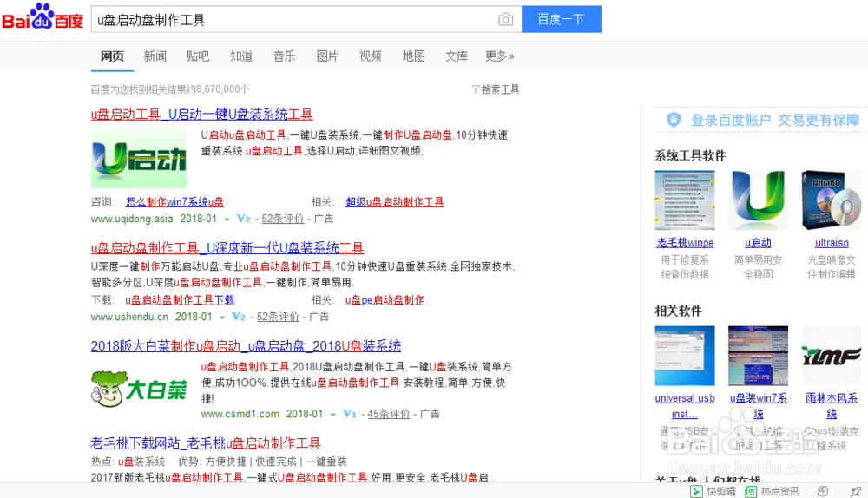Open the ultraiso link

pos(832,243)
